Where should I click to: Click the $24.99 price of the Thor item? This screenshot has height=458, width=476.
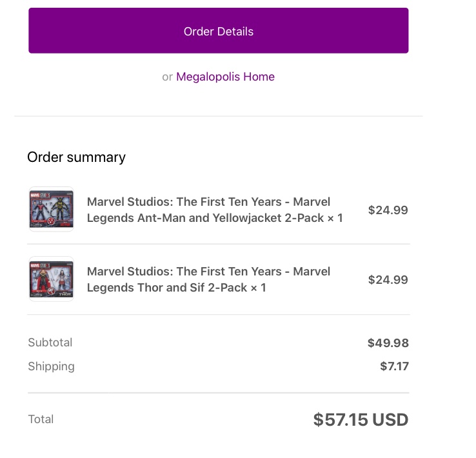tap(388, 279)
